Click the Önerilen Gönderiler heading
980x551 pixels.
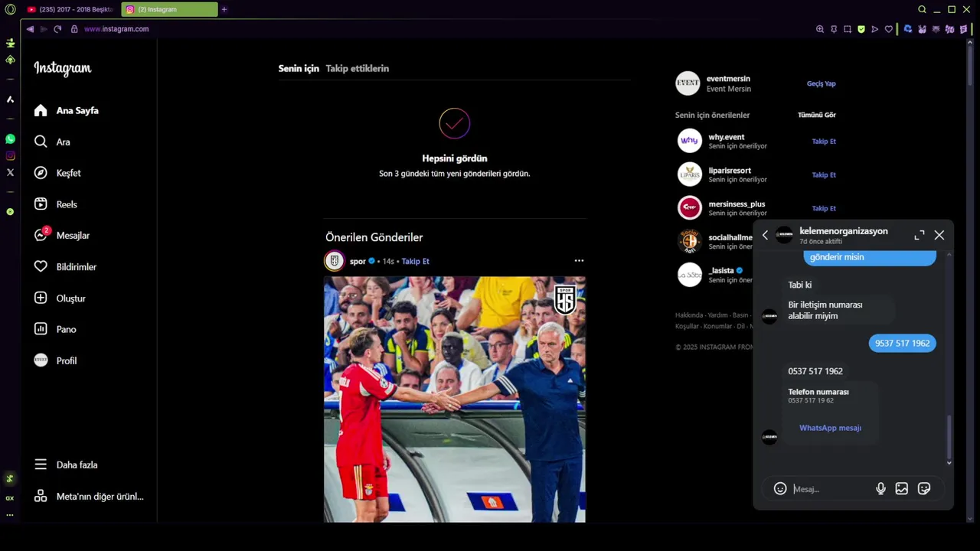click(x=374, y=237)
